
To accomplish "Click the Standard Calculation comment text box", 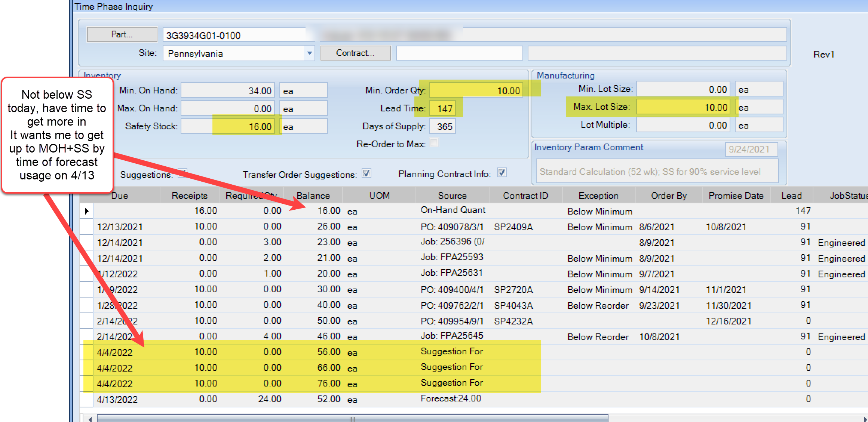I will coord(657,171).
